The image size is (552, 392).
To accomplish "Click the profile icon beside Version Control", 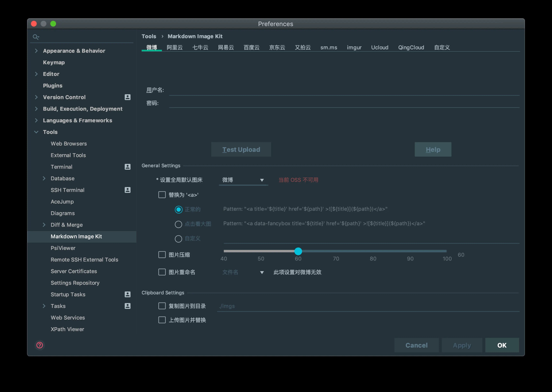I will click(x=127, y=97).
